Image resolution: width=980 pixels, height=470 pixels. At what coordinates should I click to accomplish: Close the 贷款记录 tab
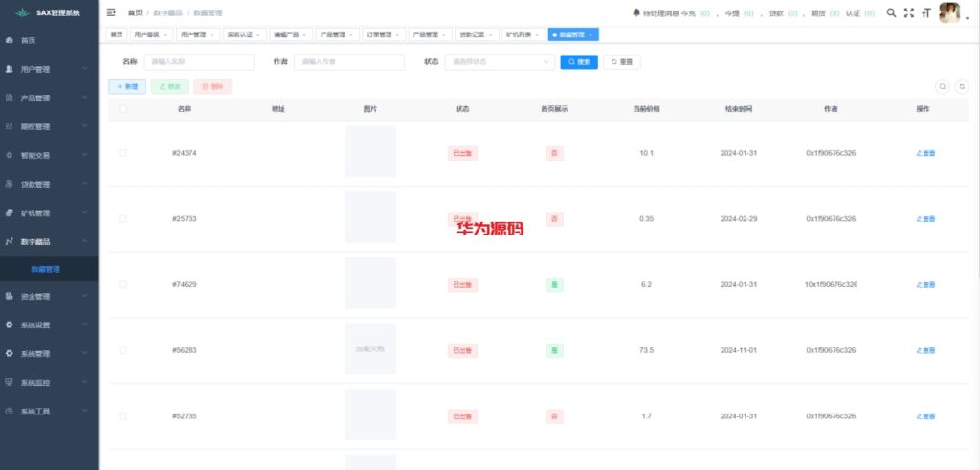point(491,35)
